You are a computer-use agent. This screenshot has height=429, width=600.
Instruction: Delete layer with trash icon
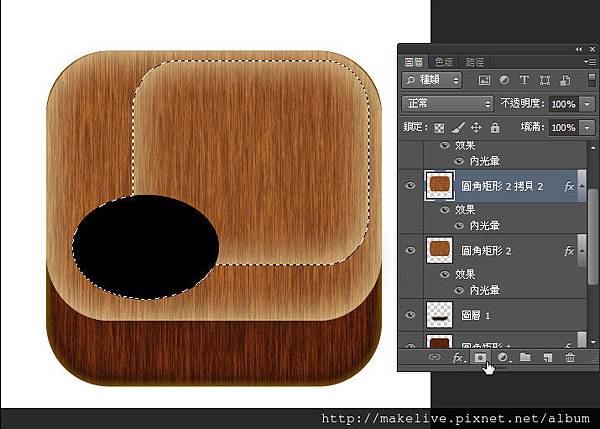[x=570, y=357]
